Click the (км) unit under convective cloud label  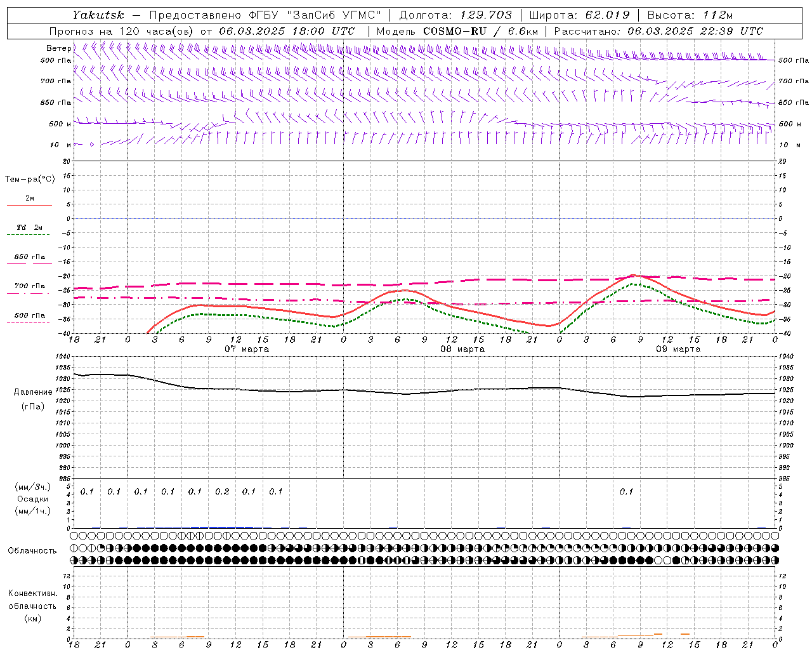[x=32, y=618]
